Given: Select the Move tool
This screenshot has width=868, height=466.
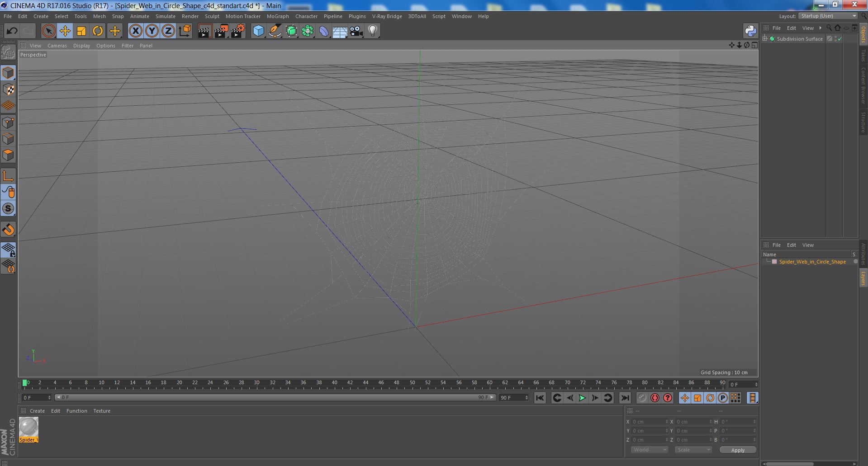Looking at the screenshot, I should [x=65, y=31].
